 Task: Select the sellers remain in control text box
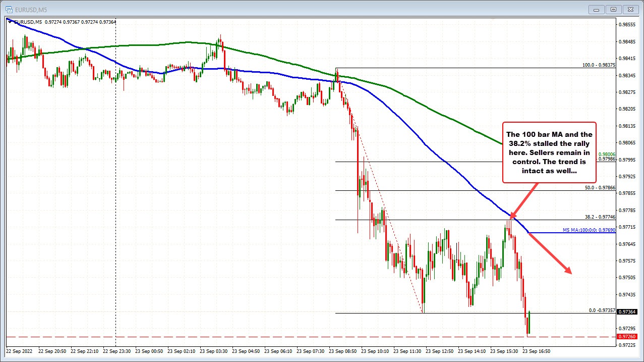(549, 152)
